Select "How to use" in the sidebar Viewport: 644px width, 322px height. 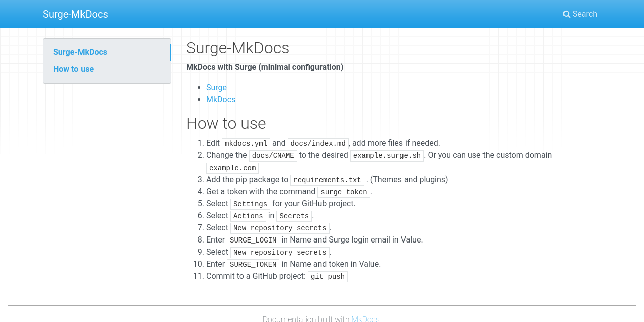73,69
